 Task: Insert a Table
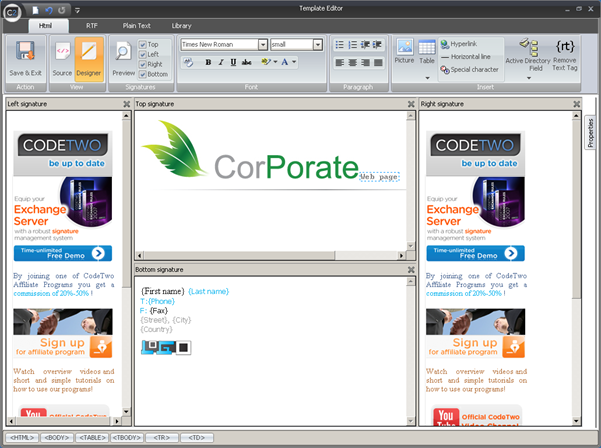coord(427,51)
